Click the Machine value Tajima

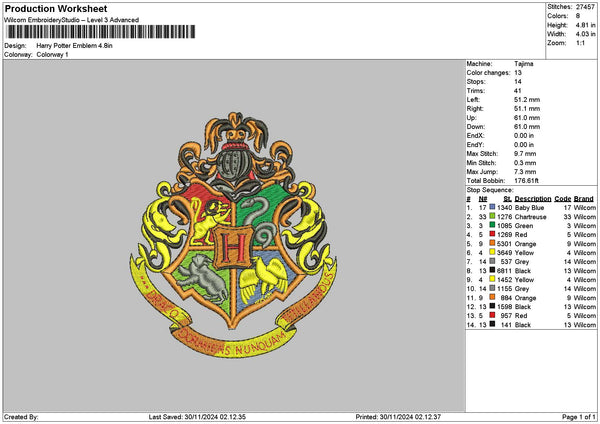coord(523,64)
